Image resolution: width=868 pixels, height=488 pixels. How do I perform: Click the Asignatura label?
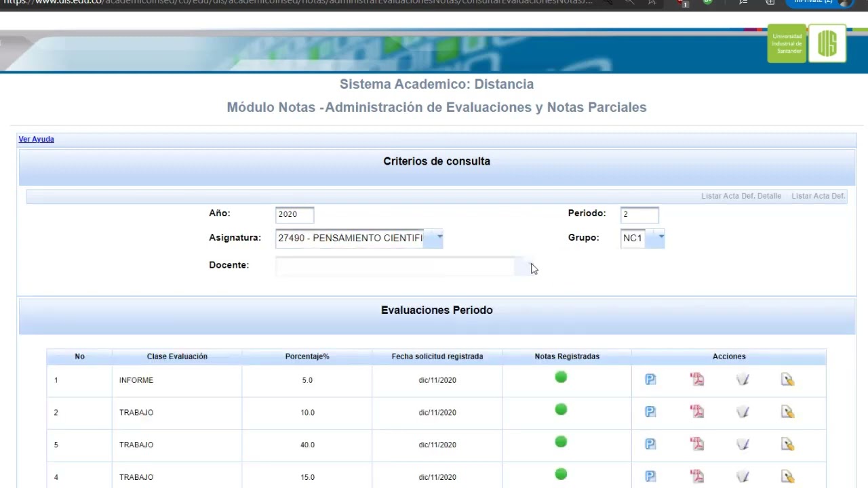click(x=235, y=238)
